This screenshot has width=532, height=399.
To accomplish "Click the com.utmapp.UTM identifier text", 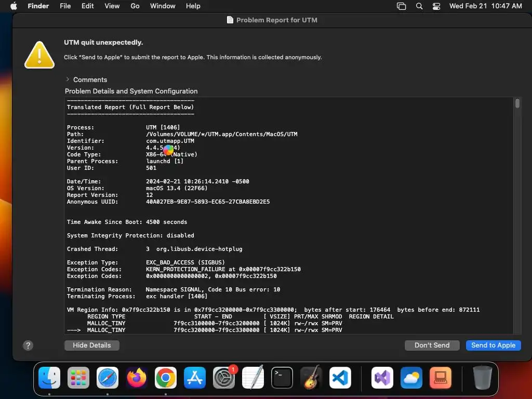I will pos(170,141).
